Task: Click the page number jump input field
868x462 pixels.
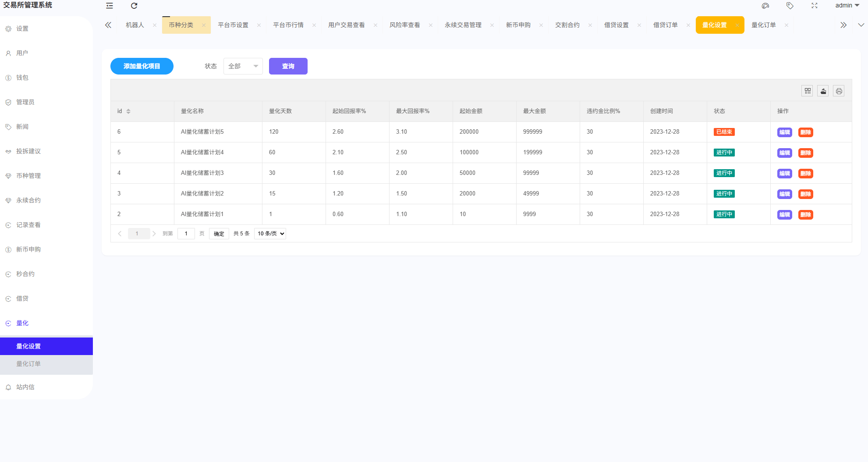Action: pyautogui.click(x=186, y=234)
